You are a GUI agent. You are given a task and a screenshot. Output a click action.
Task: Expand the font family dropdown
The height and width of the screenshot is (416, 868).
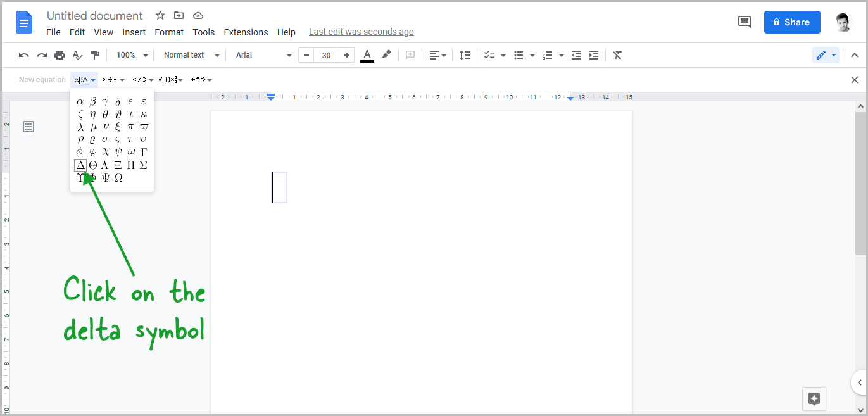pos(261,55)
